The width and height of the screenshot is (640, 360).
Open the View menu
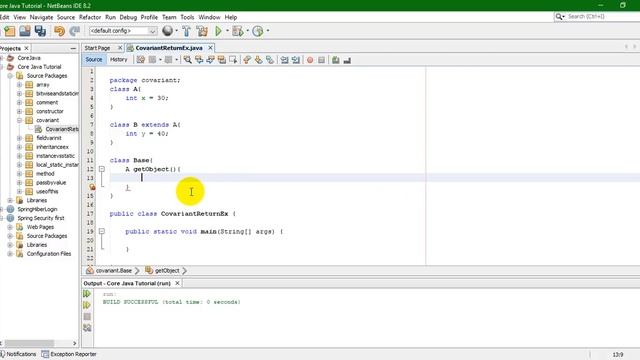pos(20,17)
